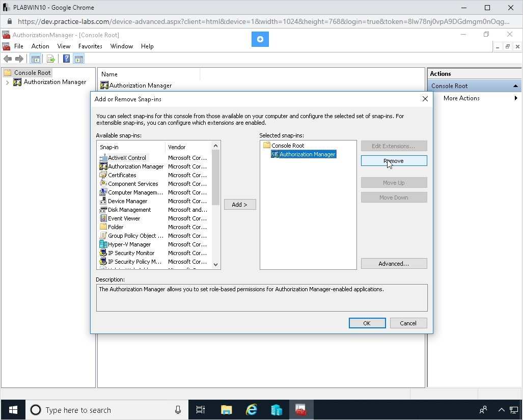Collapse the Console Root actions section
The height and width of the screenshot is (420, 523).
click(x=515, y=86)
